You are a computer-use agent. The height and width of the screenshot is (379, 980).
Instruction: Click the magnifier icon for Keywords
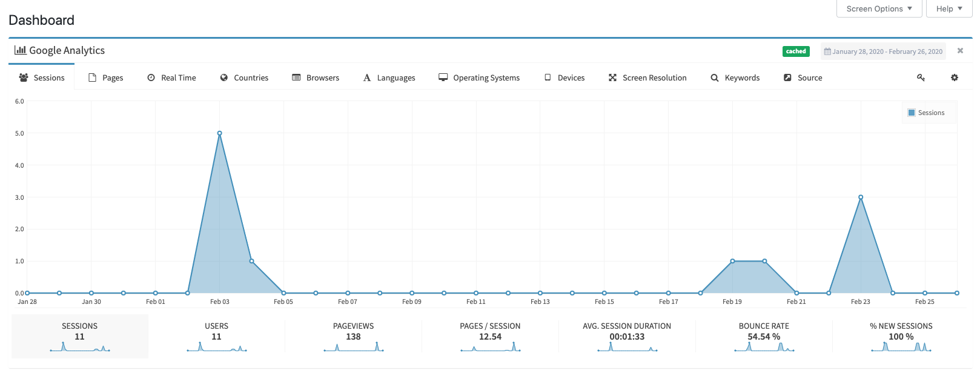click(x=715, y=77)
